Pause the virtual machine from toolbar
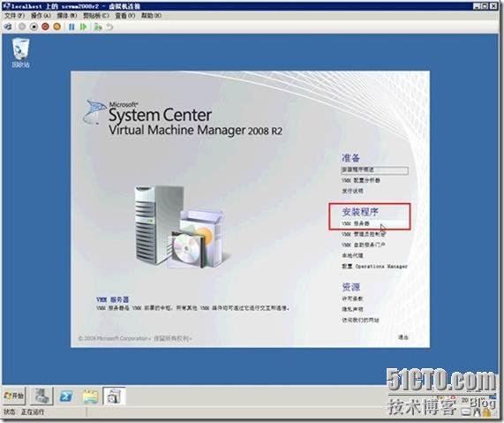504x423 pixels. point(71,26)
